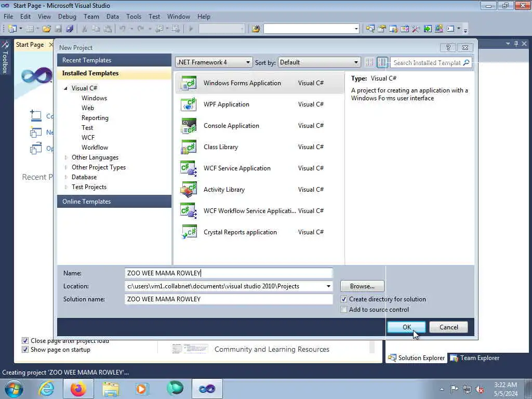Viewport: 532px width, 399px height.
Task: Click the Find in Files toolbar icon
Action: click(256, 29)
